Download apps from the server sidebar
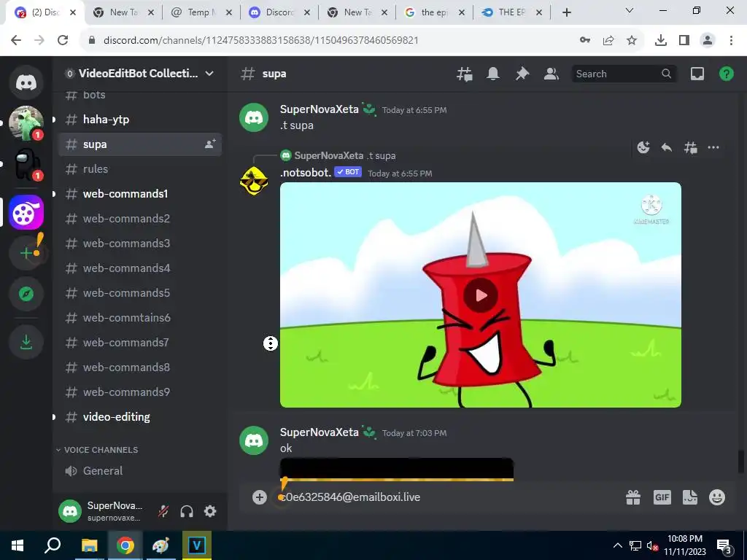 [x=26, y=342]
